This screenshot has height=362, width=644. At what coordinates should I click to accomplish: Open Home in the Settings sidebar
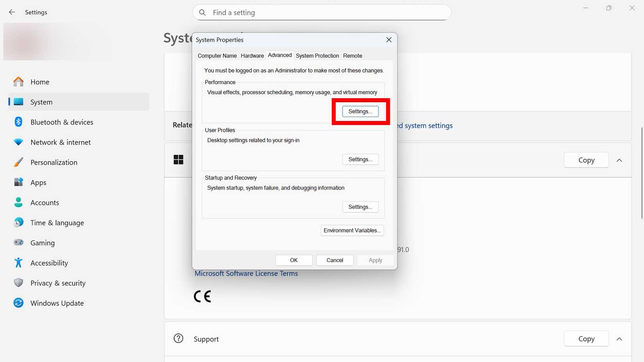point(40,82)
